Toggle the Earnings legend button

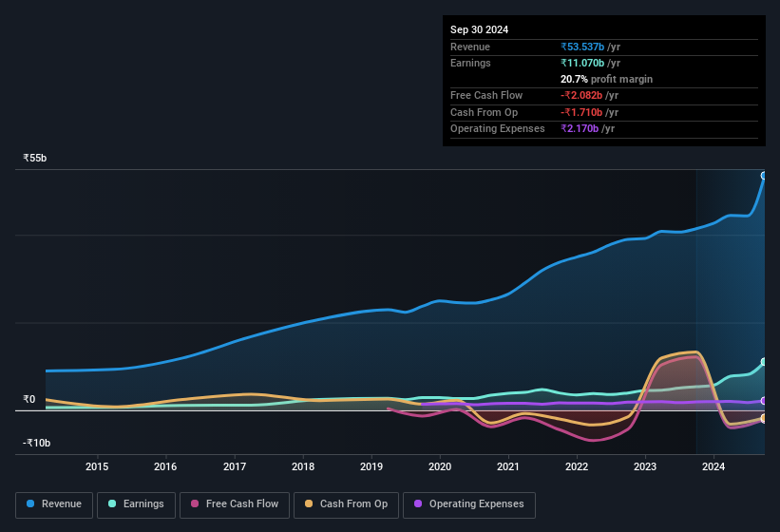click(x=136, y=504)
